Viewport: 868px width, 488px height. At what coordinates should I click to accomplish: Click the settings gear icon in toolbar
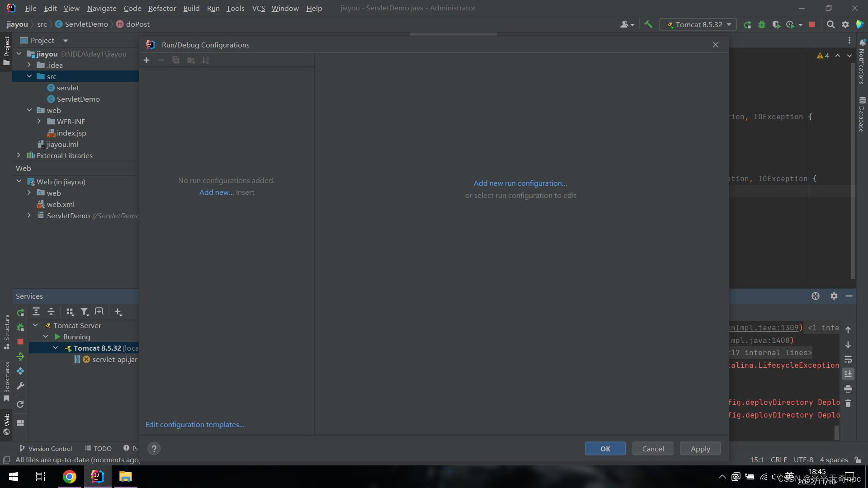point(845,24)
